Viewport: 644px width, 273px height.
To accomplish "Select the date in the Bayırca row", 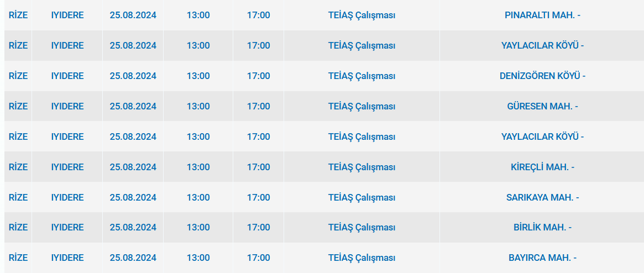I will (x=133, y=258).
